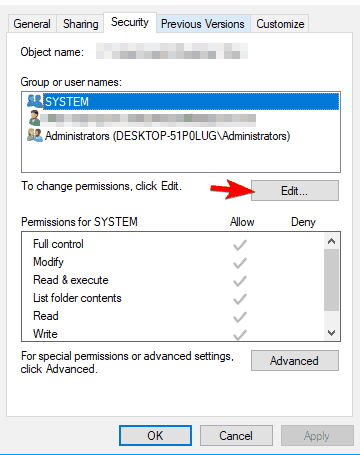
Task: Click the Cancel button
Action: [x=236, y=435]
